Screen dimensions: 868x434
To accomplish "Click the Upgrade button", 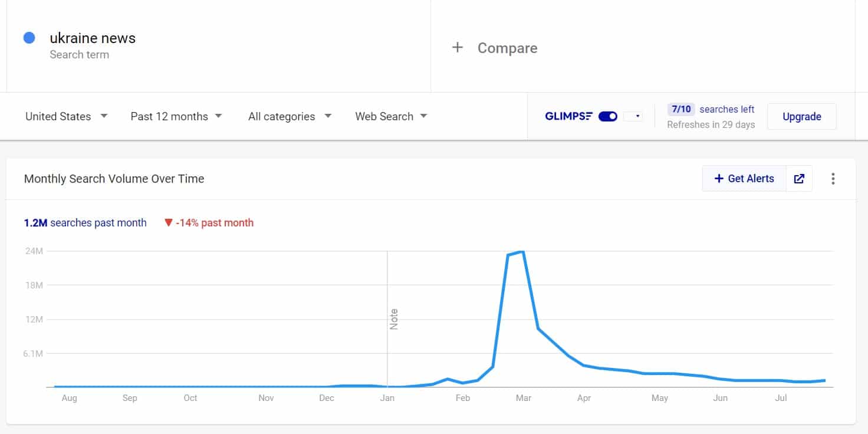I will tap(801, 116).
